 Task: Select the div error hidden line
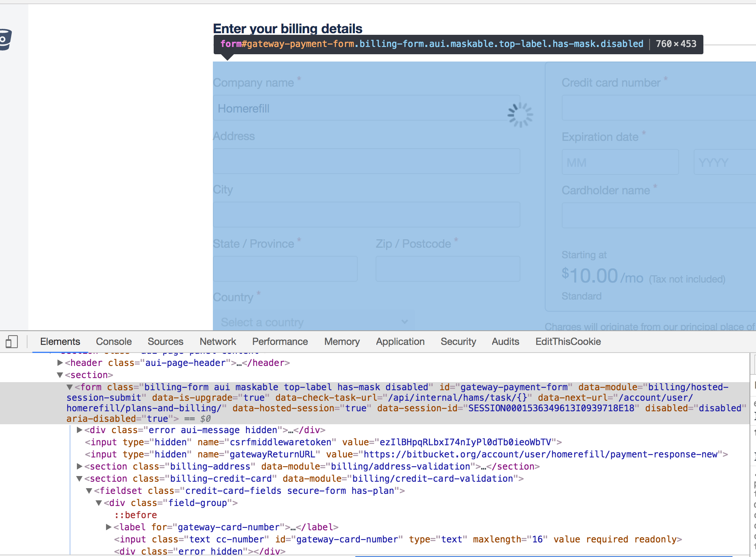coord(200,551)
